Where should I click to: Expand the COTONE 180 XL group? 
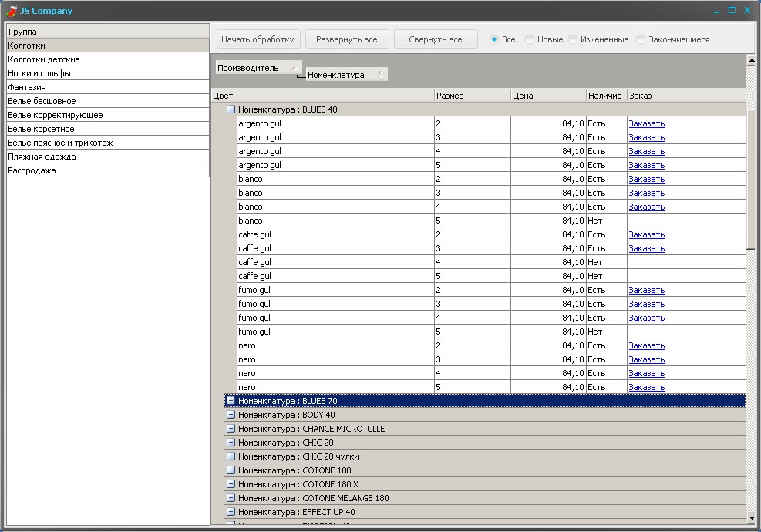[231, 484]
